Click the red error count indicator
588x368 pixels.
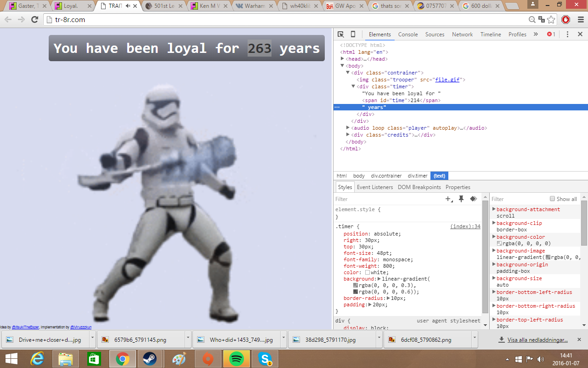[551, 34]
